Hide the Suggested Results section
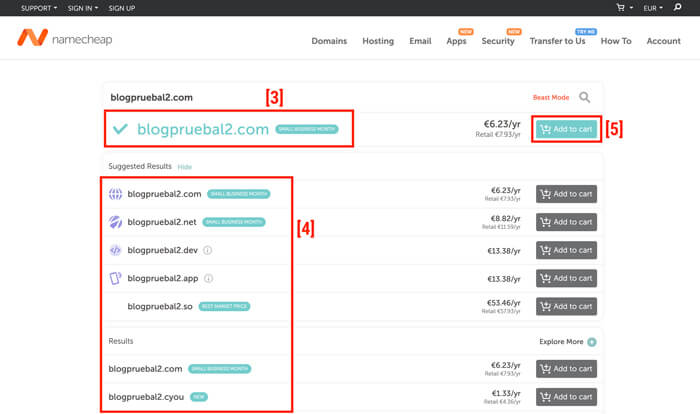This screenshot has height=414, width=700. [184, 167]
